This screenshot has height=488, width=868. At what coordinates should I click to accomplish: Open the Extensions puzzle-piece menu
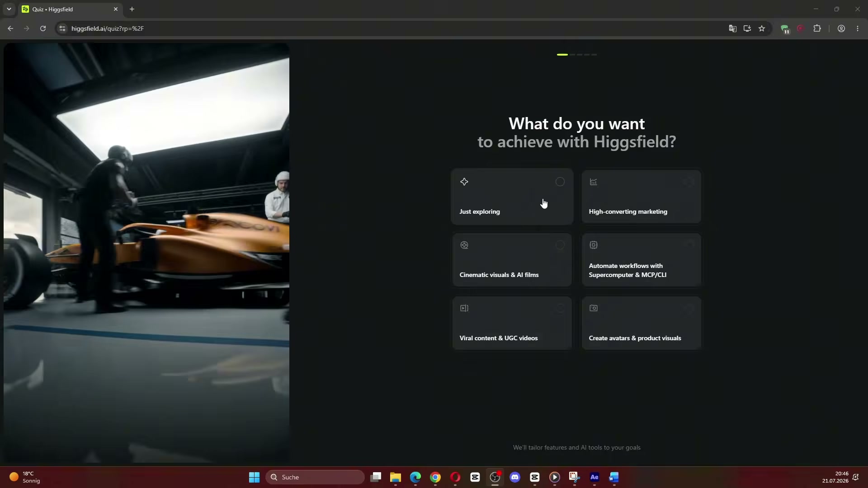(x=817, y=28)
